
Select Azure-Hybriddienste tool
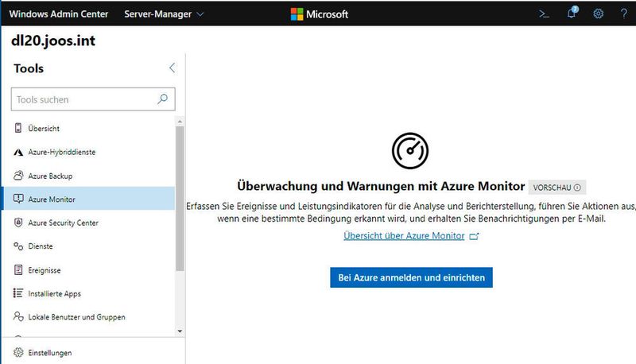[x=88, y=152]
